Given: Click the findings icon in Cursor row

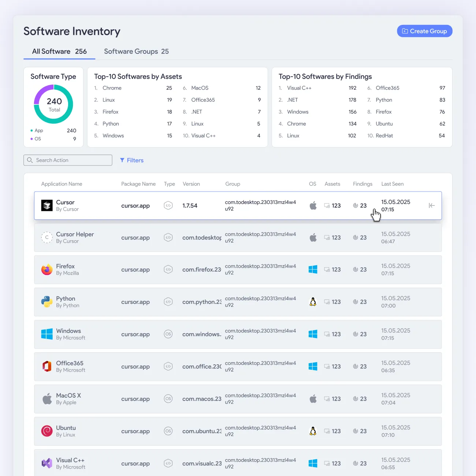Looking at the screenshot, I should point(355,206).
